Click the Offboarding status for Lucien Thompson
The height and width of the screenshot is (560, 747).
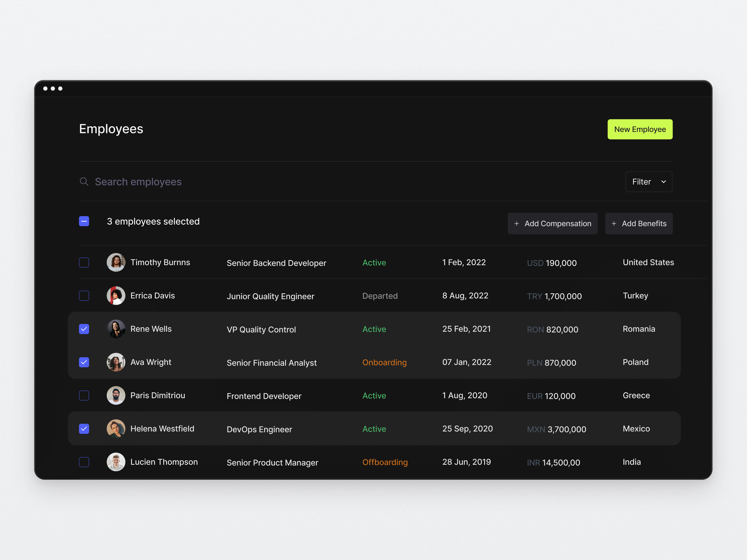click(385, 462)
